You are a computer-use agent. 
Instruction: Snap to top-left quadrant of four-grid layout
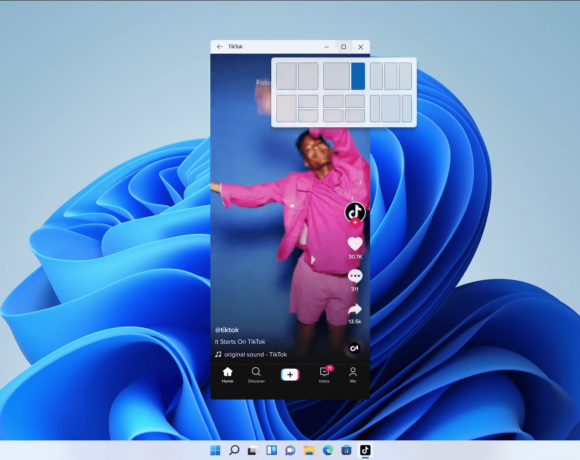(333, 101)
